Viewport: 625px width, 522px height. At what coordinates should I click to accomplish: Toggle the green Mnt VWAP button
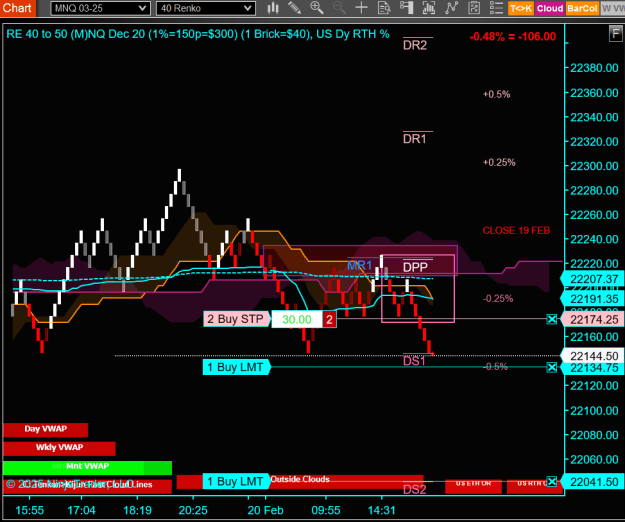(87, 467)
